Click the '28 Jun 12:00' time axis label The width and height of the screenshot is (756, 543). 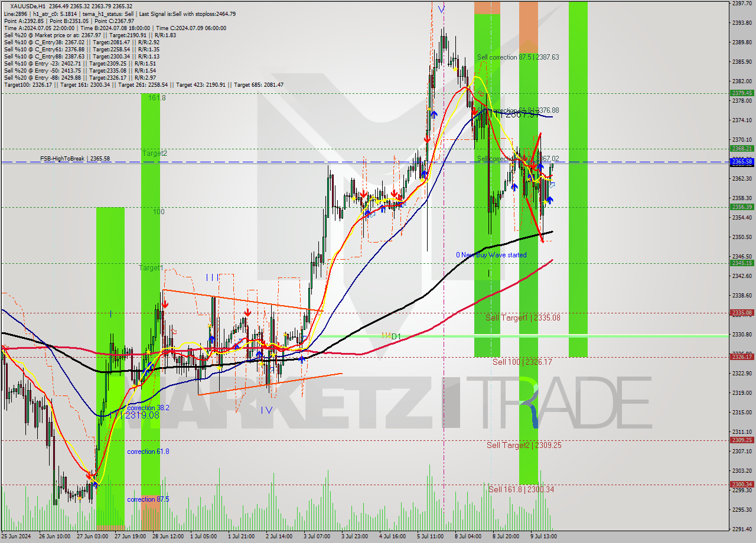(x=169, y=537)
